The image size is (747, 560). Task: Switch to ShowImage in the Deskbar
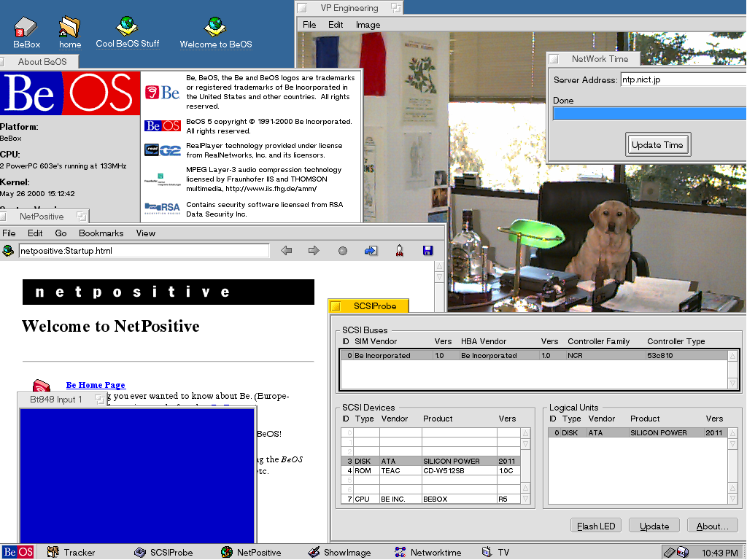[339, 553]
